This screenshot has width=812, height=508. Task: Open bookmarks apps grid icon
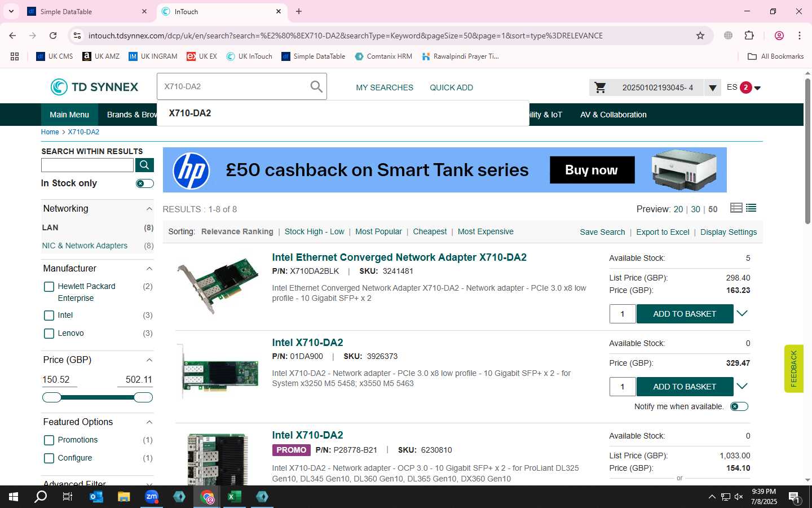click(15, 56)
